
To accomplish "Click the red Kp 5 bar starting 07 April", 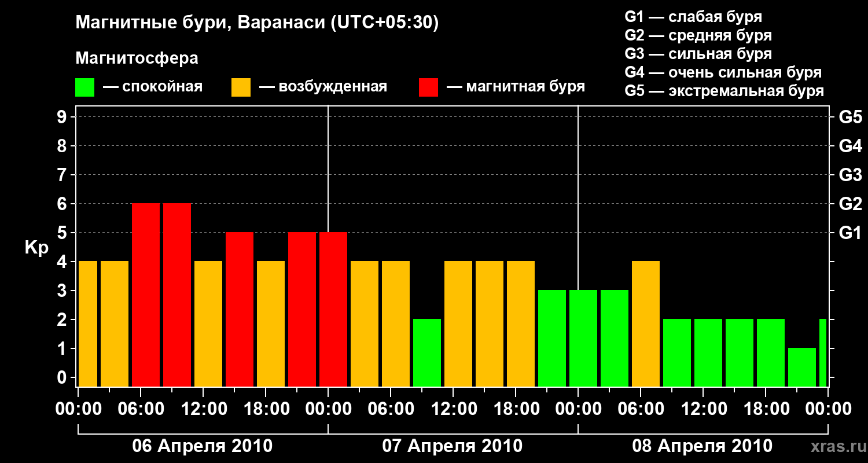I will [x=333, y=309].
